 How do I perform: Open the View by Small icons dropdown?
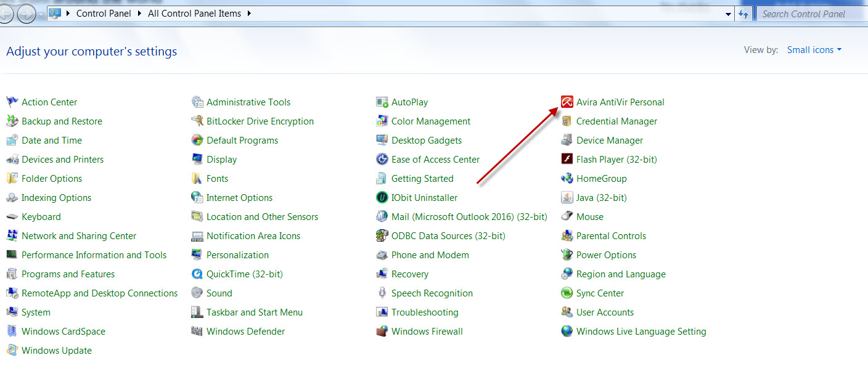tap(814, 50)
